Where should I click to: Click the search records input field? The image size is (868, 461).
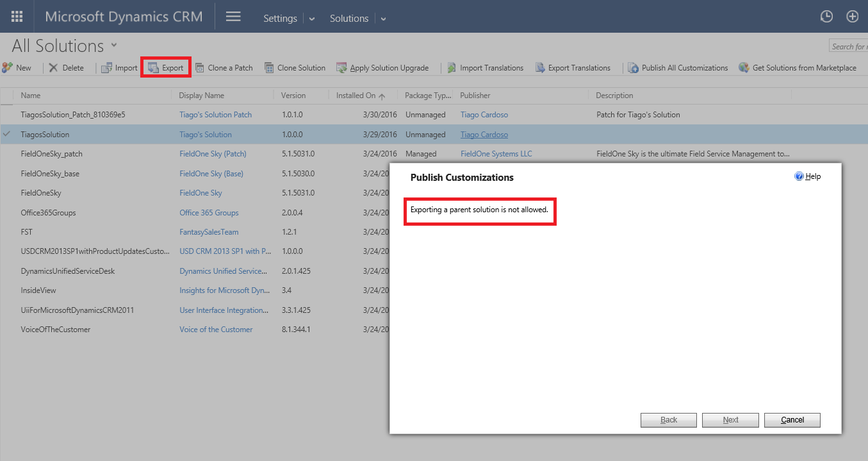848,46
